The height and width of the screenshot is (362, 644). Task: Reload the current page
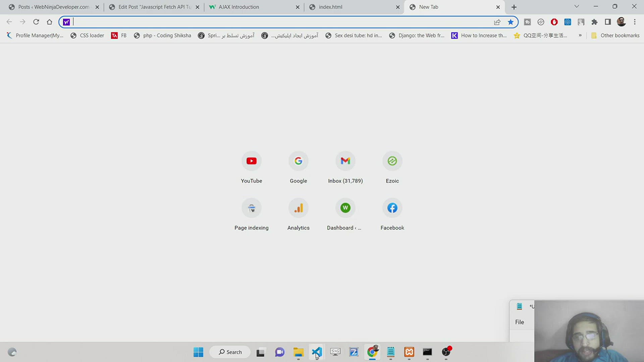coord(36,22)
